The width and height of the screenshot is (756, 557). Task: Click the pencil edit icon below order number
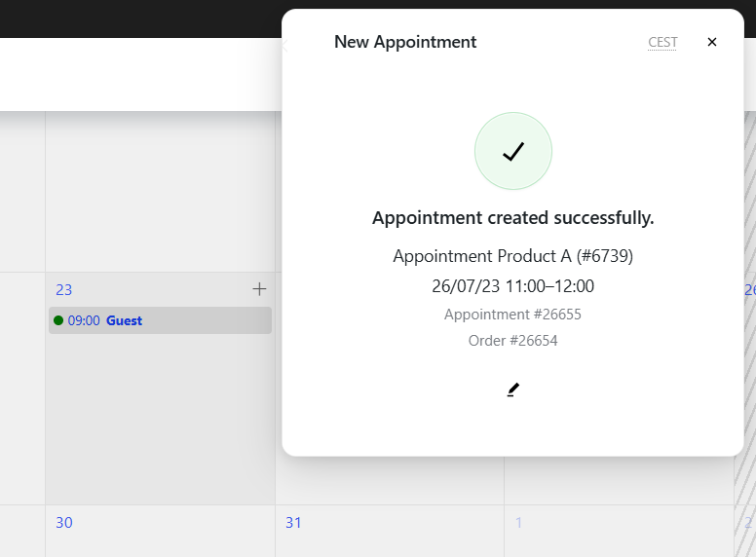coord(513,390)
